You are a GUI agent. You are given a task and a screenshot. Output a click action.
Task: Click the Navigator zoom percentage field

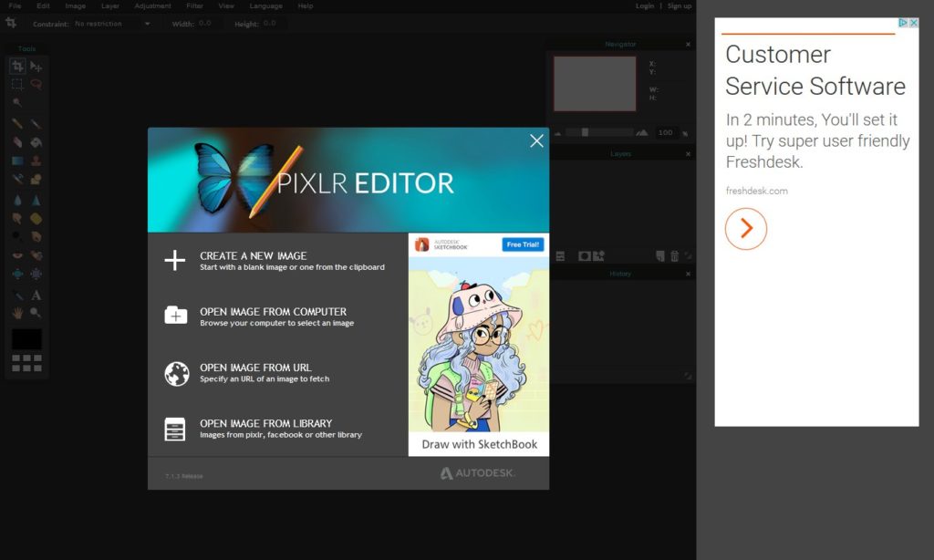[x=667, y=132]
